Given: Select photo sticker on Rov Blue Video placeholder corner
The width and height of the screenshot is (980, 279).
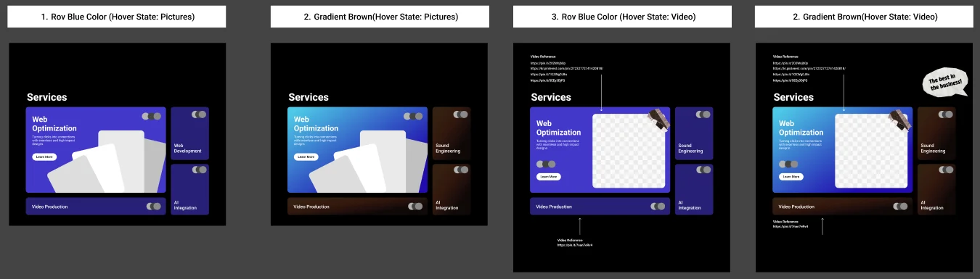Looking at the screenshot, I should (659, 120).
